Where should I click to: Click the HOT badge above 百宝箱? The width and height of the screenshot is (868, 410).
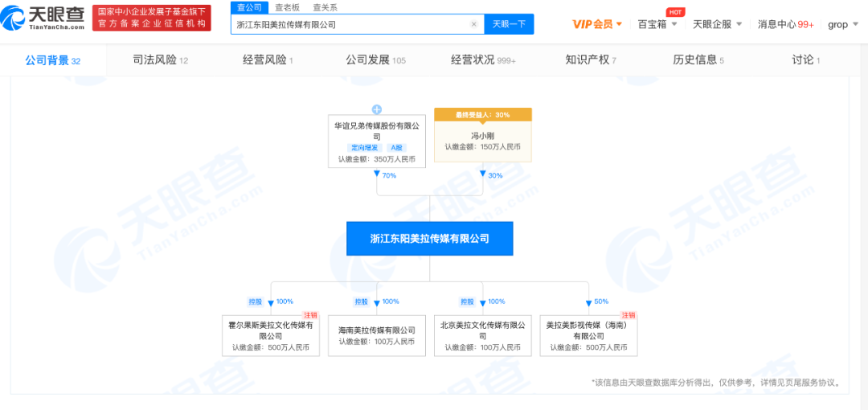[x=674, y=11]
